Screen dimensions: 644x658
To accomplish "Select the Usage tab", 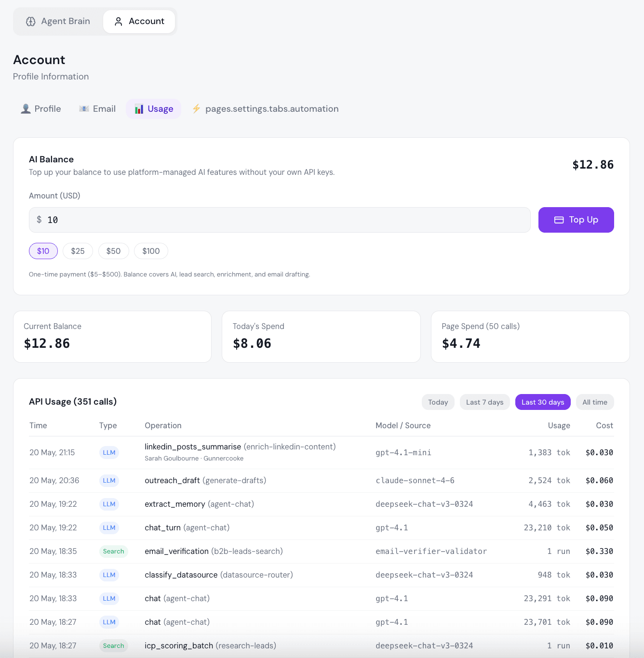I will tap(154, 109).
